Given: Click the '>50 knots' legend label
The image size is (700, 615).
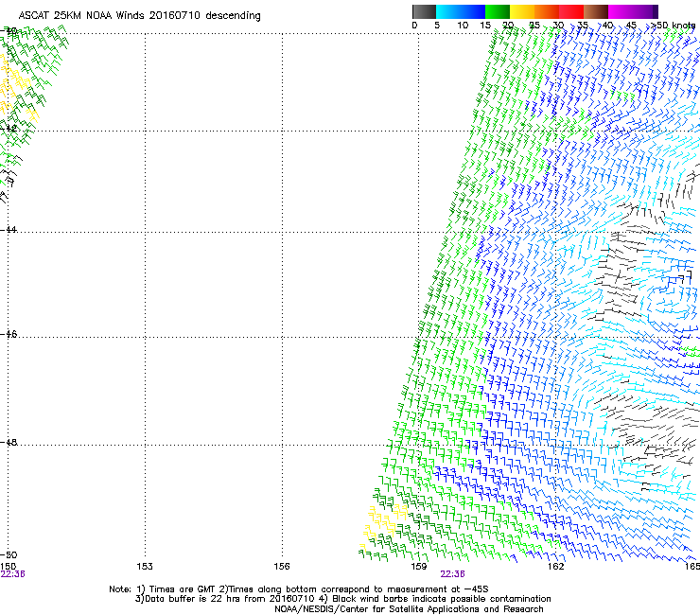Looking at the screenshot, I should (674, 26).
